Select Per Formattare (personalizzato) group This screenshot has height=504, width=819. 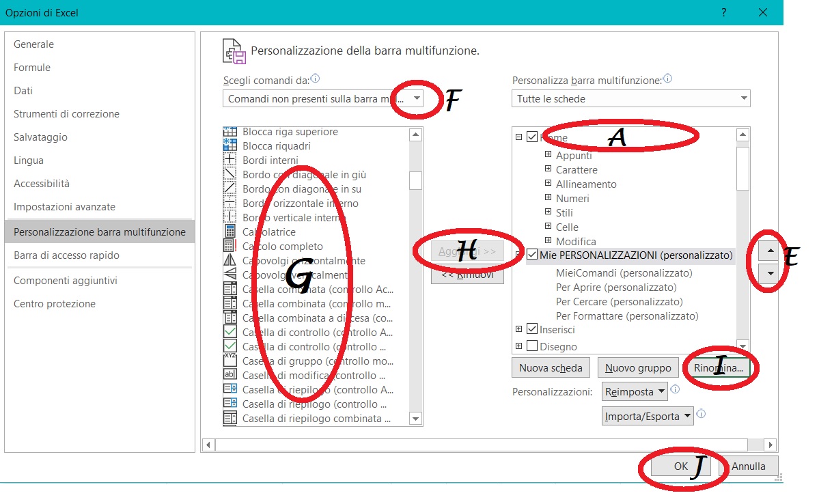pos(627,316)
